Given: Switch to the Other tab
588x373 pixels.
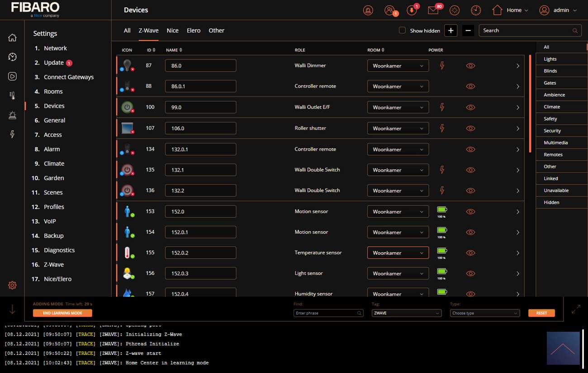Looking at the screenshot, I should (216, 30).
